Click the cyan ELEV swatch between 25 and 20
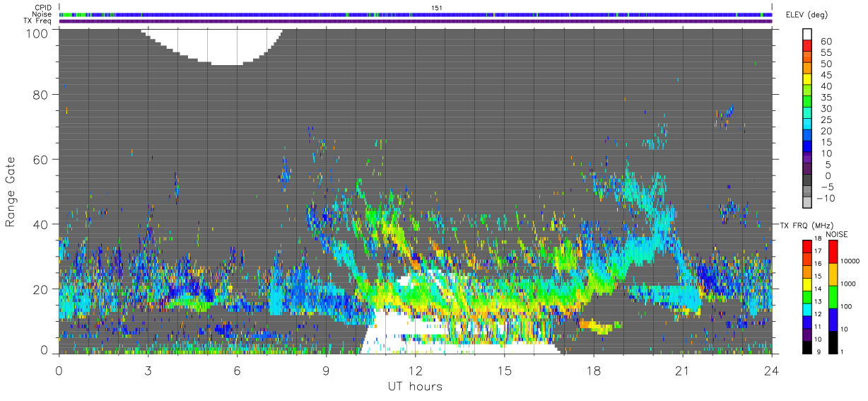Viewport: 868px width, 401px height. click(807, 124)
